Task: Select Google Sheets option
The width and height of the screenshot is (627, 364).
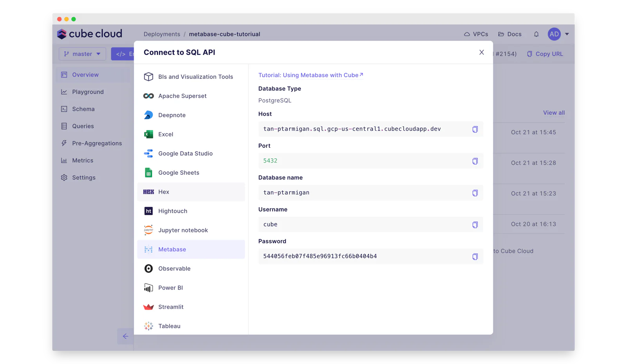Action: click(x=191, y=173)
